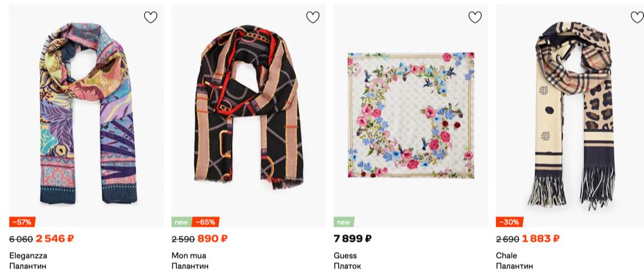Click the 890 ₽ sale price
Image resolution: width=644 pixels, height=277 pixels.
point(213,239)
